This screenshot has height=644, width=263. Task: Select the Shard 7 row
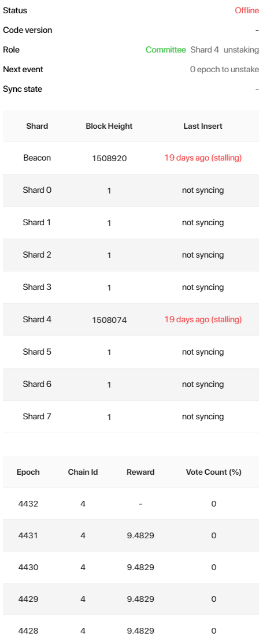(x=131, y=416)
